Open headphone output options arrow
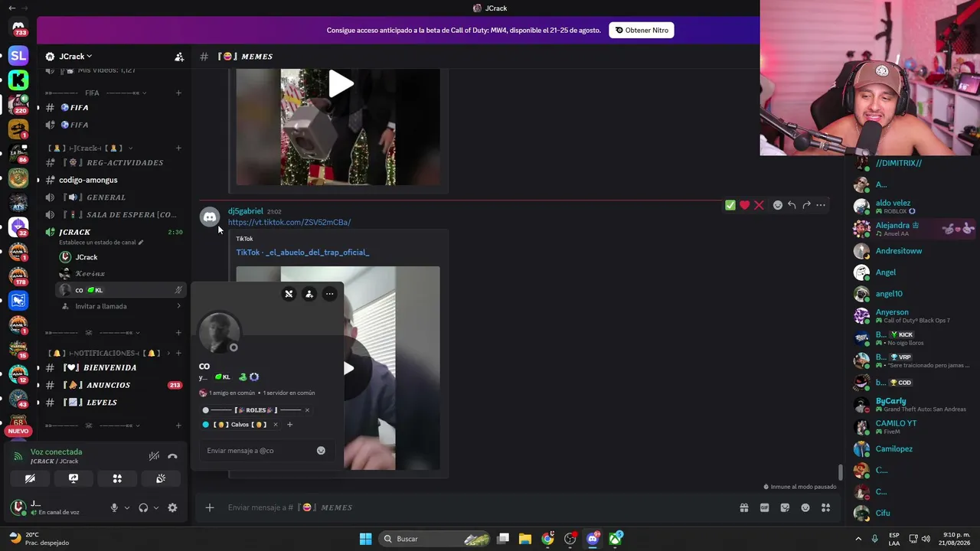The height and width of the screenshot is (551, 980). click(156, 507)
